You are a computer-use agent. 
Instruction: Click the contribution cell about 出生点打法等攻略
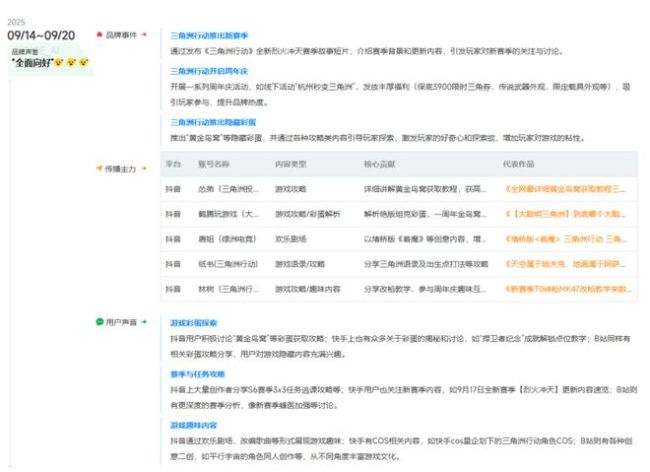coord(426,264)
